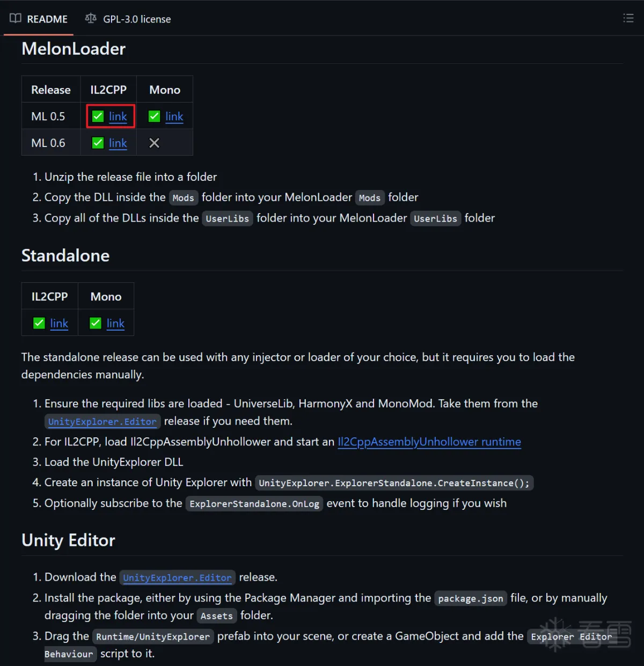Open the README outline list icon
The height and width of the screenshot is (666, 644).
628,18
